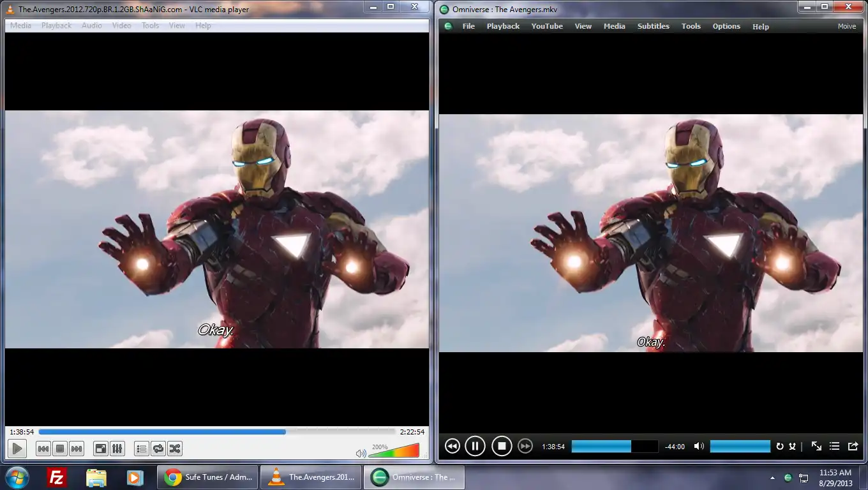Open Windows Explorer from taskbar
Screen dimensions: 868x490
click(x=96, y=477)
